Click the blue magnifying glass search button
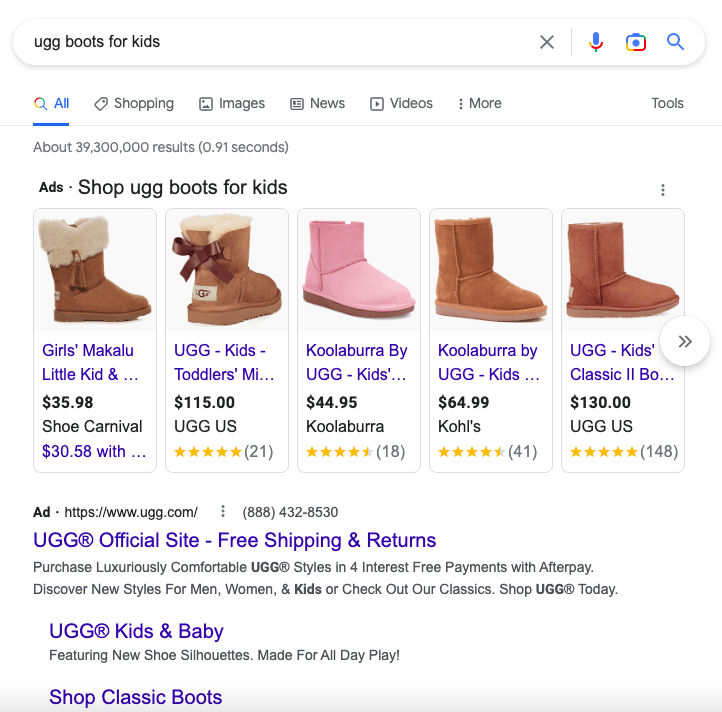Screen dimensions: 722x712 coord(675,42)
